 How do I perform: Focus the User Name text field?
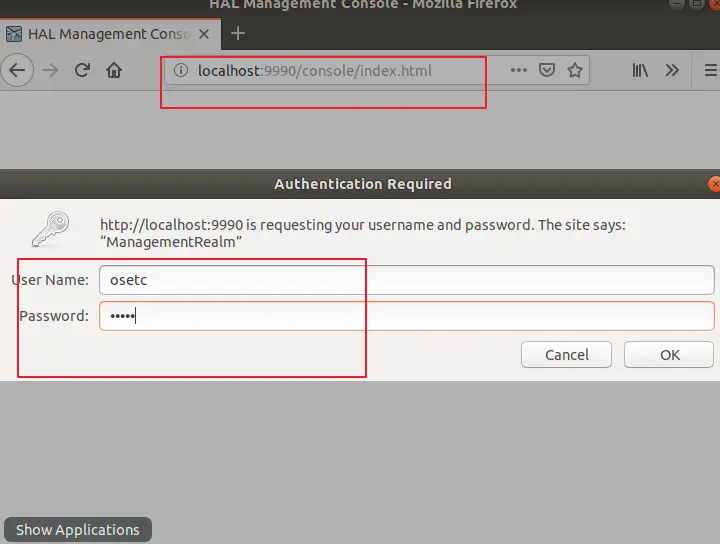(406, 280)
